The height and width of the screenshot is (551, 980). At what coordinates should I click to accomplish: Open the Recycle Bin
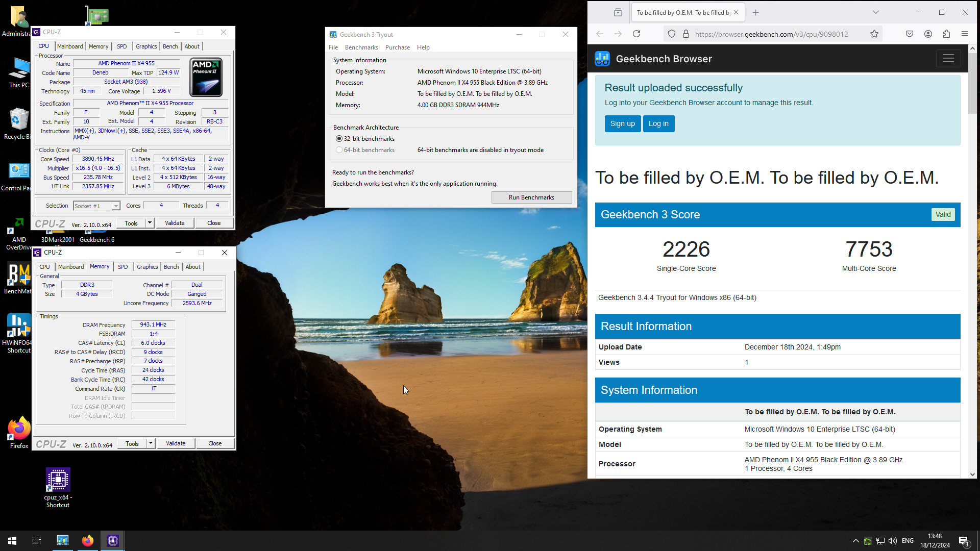click(x=19, y=123)
